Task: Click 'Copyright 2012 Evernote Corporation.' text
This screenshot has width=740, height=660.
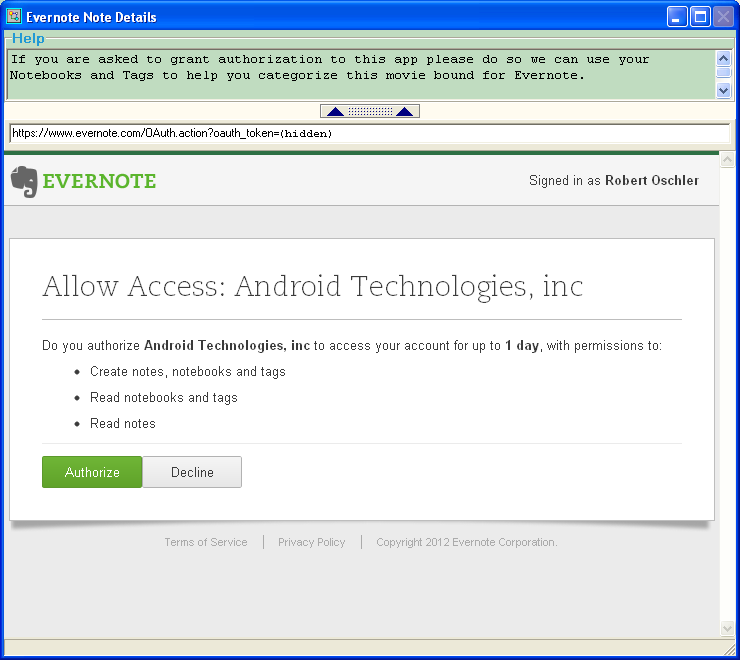Action: 467,542
